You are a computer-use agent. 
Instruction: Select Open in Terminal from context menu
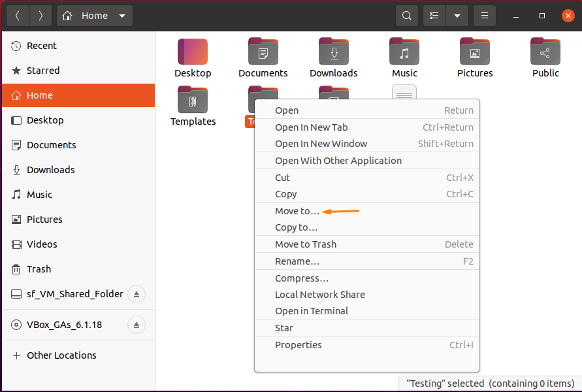point(312,310)
